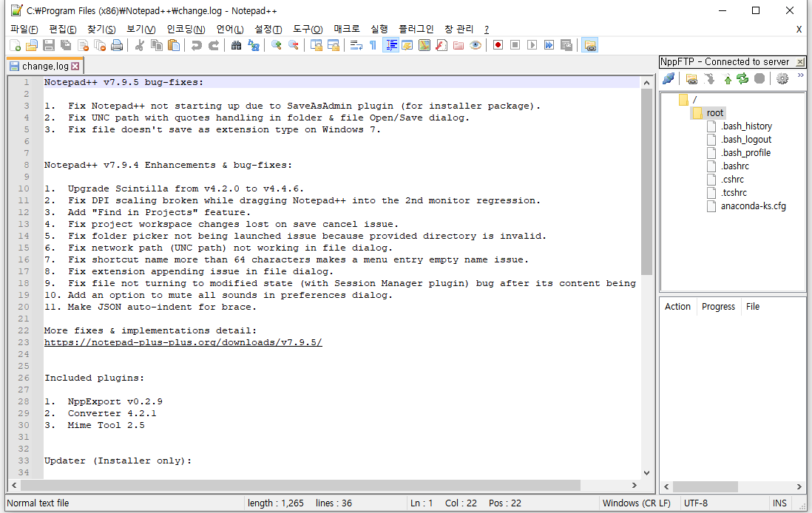Toggle Show All Characters pilcrow icon
812x513 pixels.
[373, 46]
